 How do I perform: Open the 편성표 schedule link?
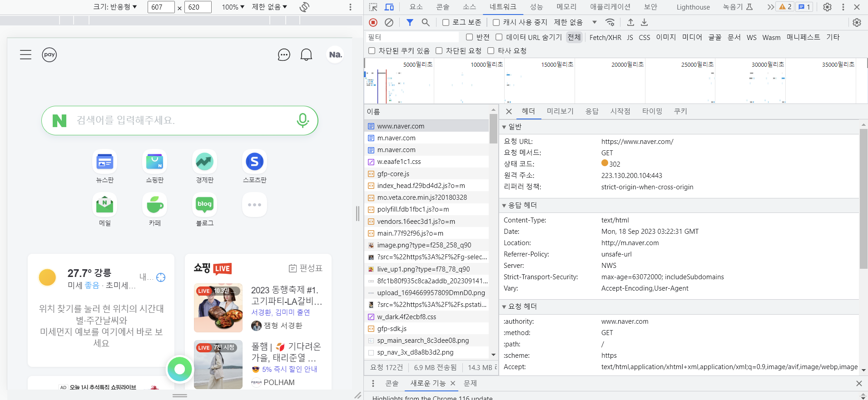point(306,268)
